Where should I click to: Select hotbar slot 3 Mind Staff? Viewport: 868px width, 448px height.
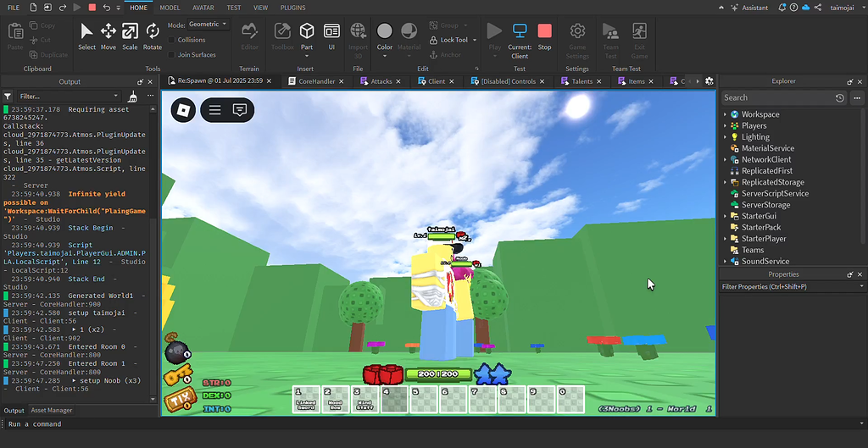(365, 400)
